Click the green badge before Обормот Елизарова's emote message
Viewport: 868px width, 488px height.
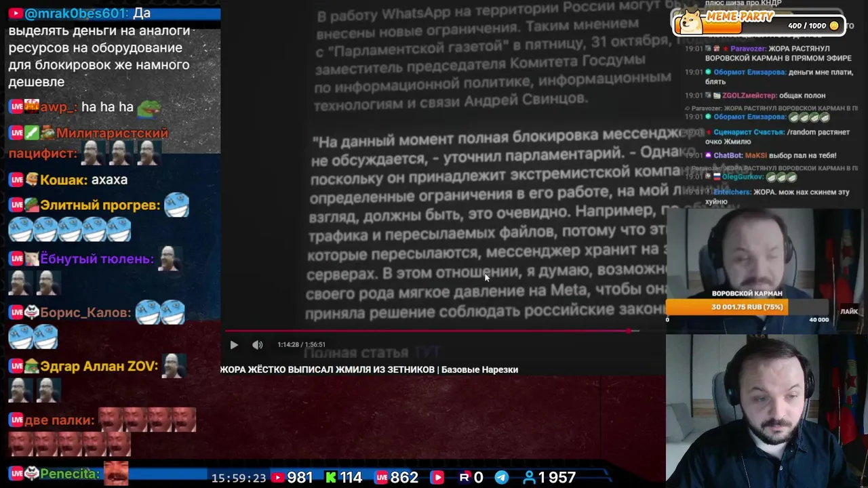click(708, 117)
